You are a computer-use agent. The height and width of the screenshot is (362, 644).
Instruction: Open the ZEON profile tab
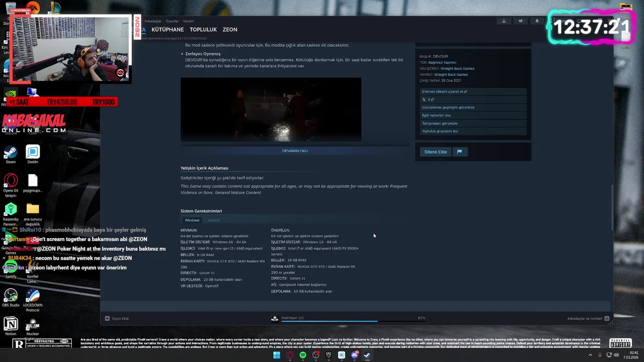coord(230,30)
